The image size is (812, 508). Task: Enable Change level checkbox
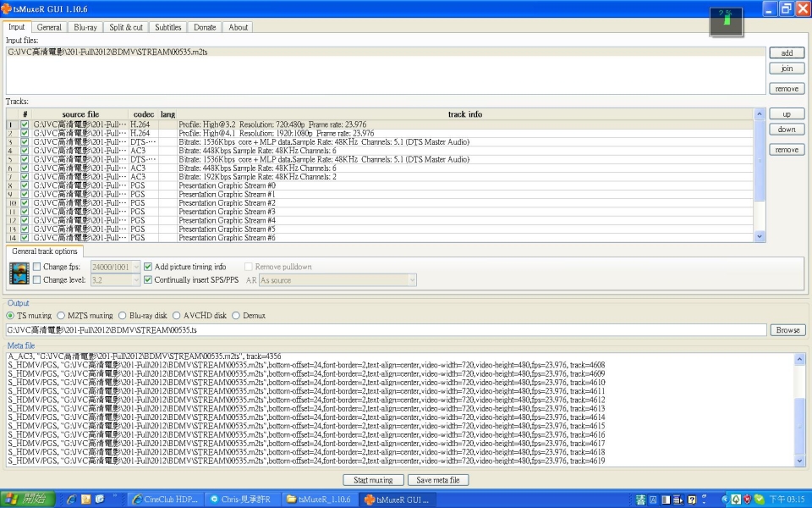tap(36, 280)
